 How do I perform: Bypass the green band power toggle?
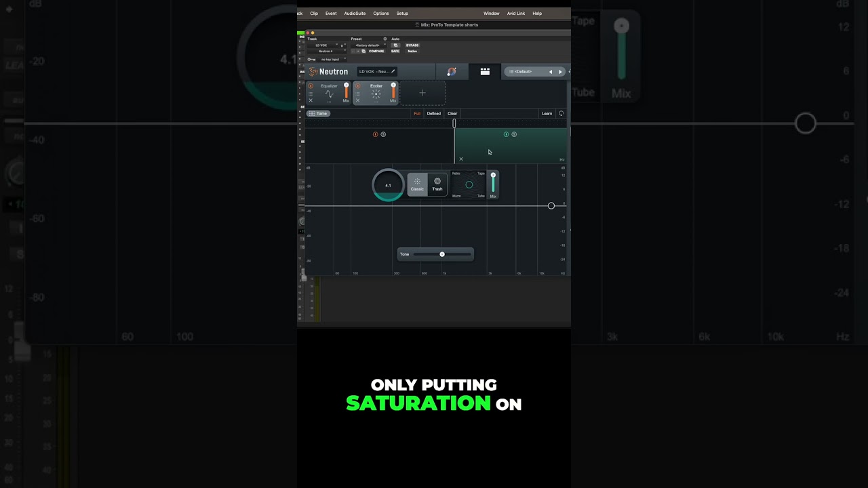[506, 134]
